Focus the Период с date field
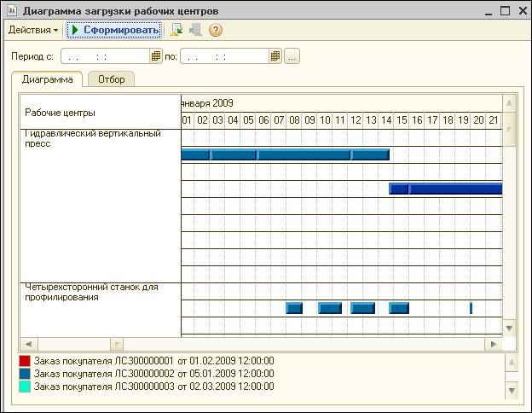The height and width of the screenshot is (413, 532). click(x=105, y=56)
